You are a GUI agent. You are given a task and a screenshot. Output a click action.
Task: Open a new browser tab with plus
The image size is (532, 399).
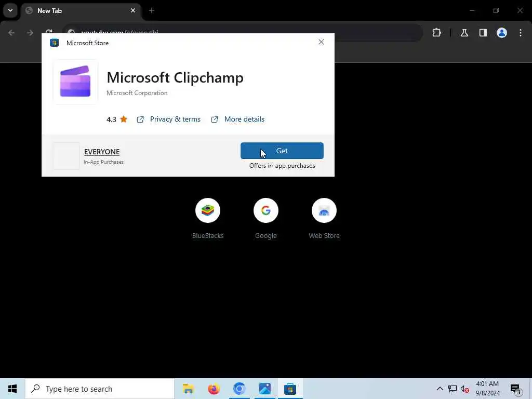point(152,10)
